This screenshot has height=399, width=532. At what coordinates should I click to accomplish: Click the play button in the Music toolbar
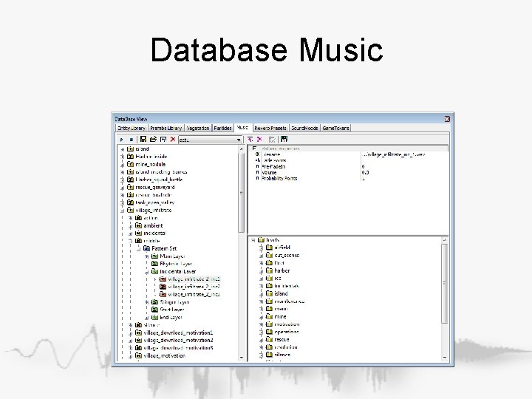click(121, 140)
